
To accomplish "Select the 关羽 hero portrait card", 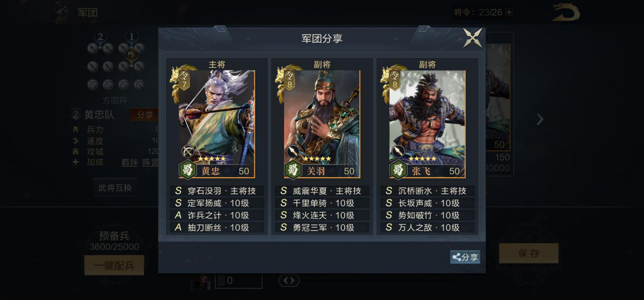I will 322,124.
